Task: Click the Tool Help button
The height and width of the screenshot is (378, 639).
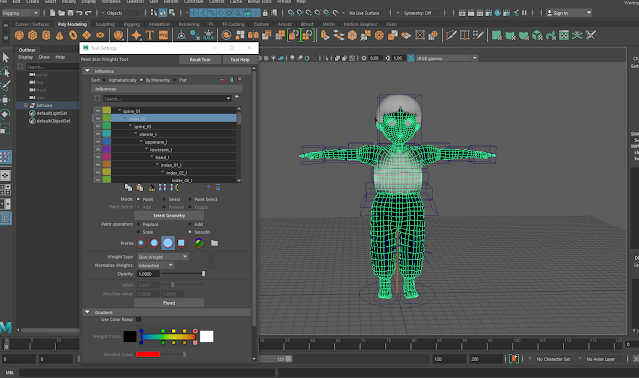Action: 240,60
